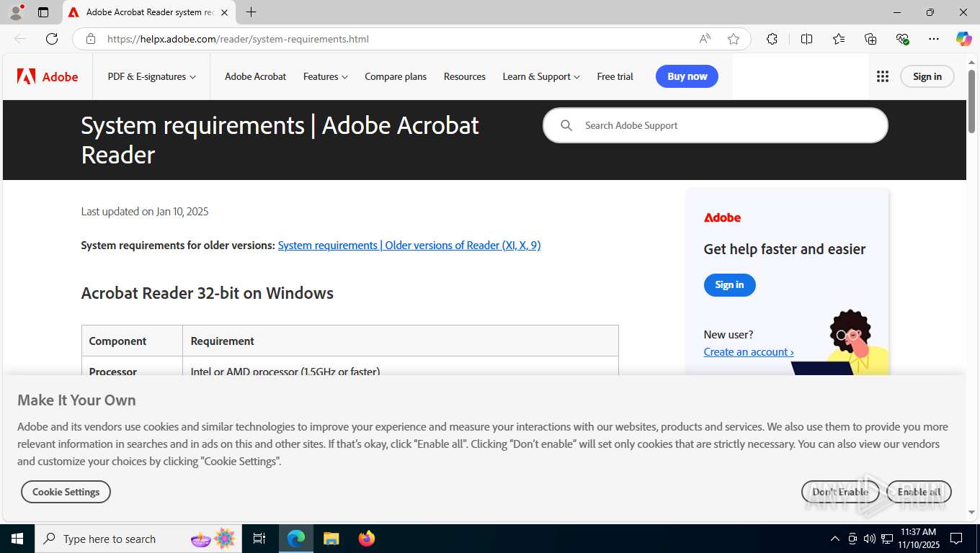The image size is (980, 553).
Task: Open older versions of Reader link
Action: (x=409, y=246)
